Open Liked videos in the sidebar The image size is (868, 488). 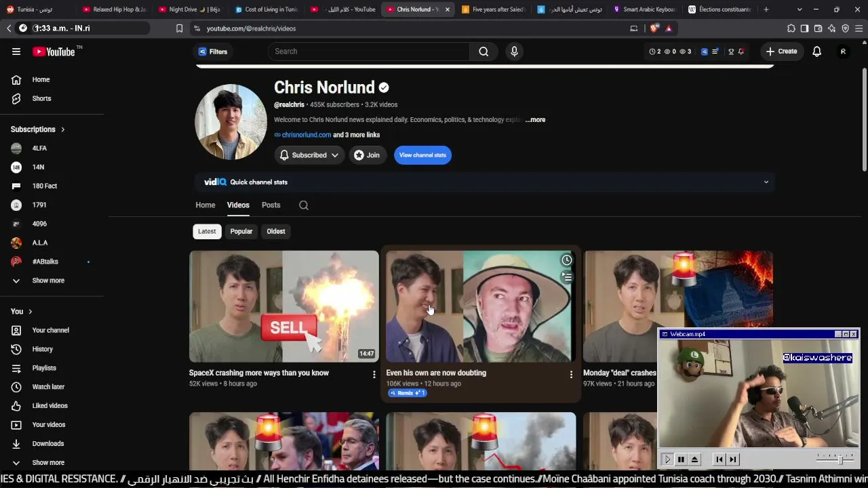point(50,406)
